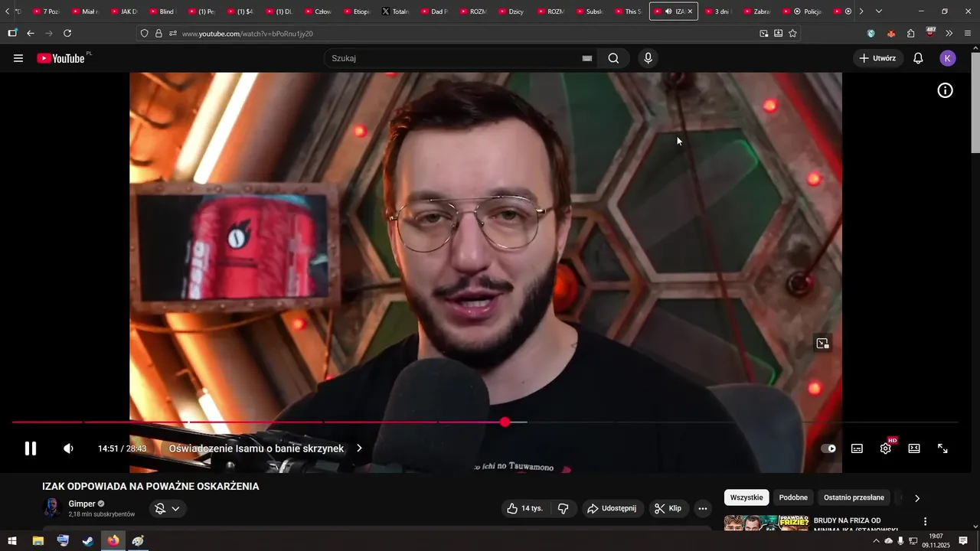Mute the video volume
The width and height of the screenshot is (980, 551).
(x=68, y=448)
